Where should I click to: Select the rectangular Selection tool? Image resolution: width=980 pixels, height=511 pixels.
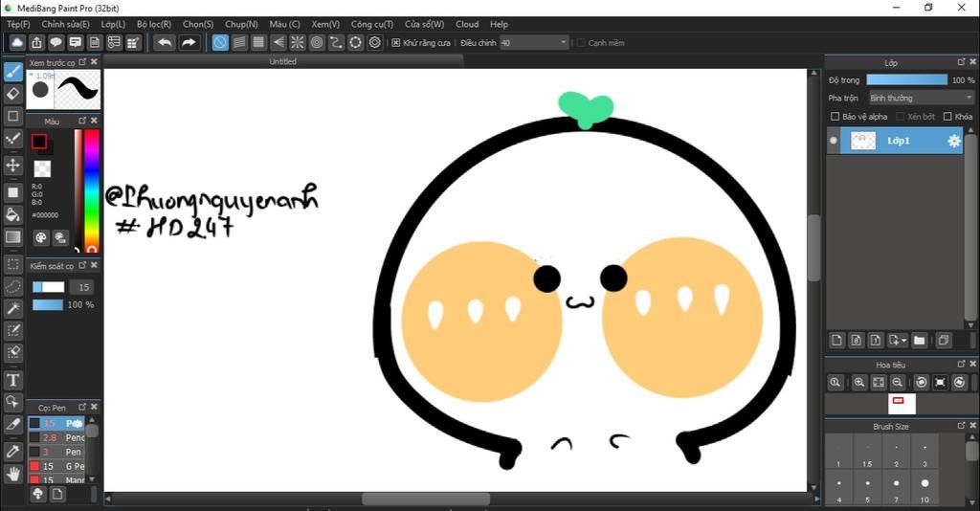(x=13, y=264)
